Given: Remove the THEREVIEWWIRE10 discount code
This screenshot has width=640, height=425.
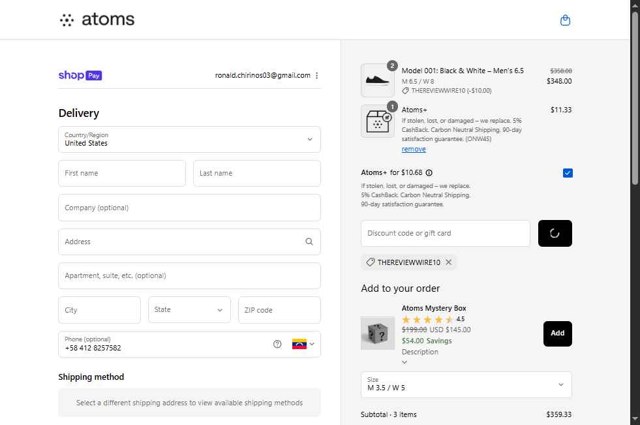Looking at the screenshot, I should click(449, 262).
